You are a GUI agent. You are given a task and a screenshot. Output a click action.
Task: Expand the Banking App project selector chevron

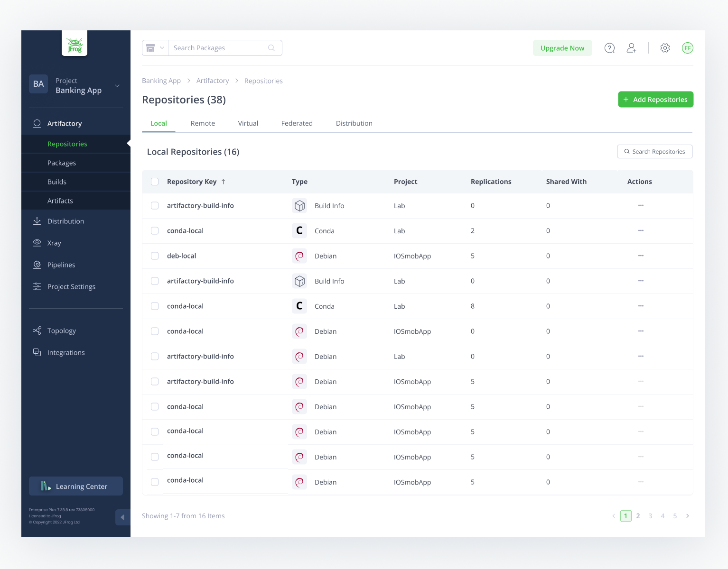point(117,86)
